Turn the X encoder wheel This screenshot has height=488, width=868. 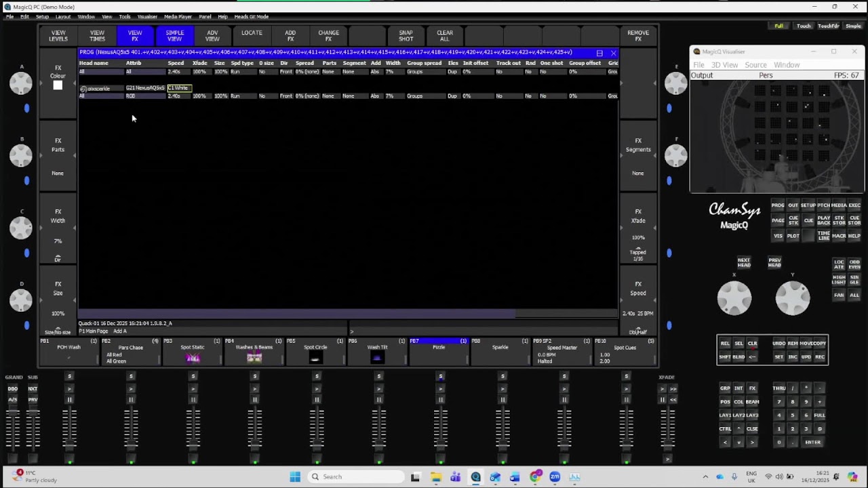pyautogui.click(x=734, y=298)
